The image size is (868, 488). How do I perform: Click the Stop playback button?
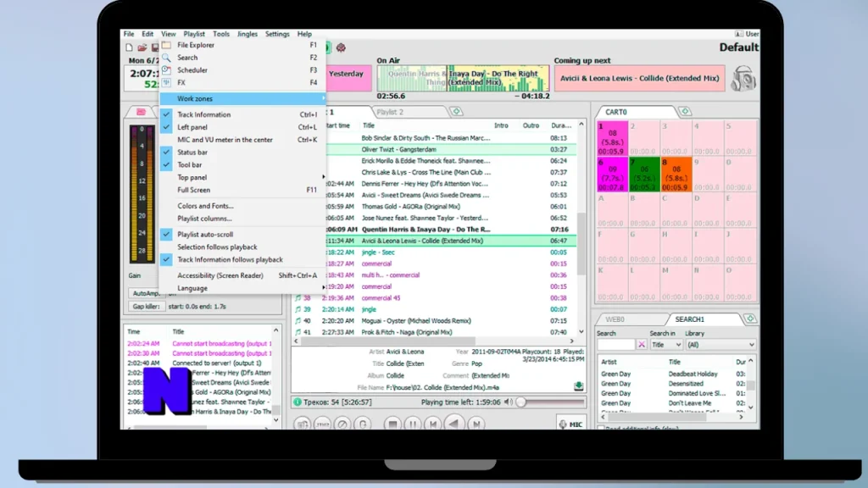(392, 424)
